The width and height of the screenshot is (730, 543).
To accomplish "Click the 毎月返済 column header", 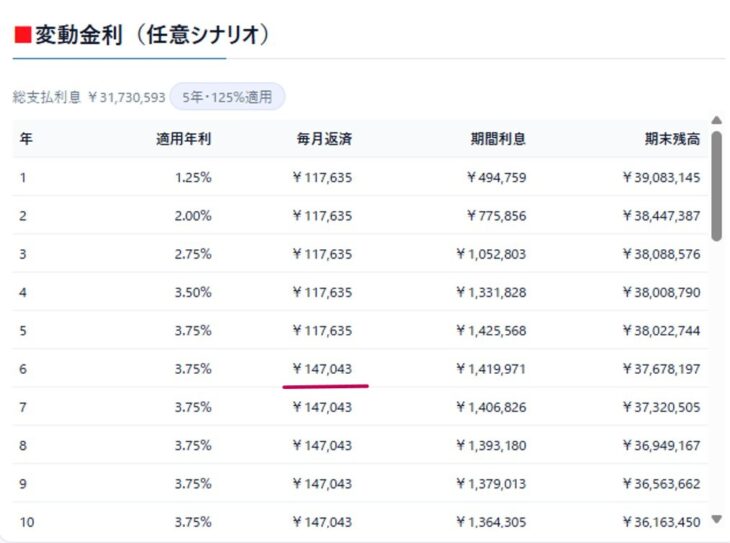I will click(x=324, y=139).
